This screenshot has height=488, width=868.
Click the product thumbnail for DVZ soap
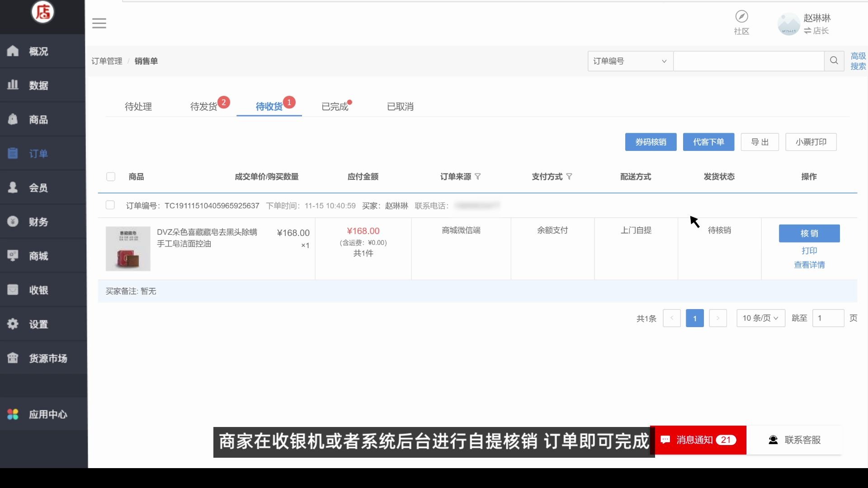(x=128, y=249)
